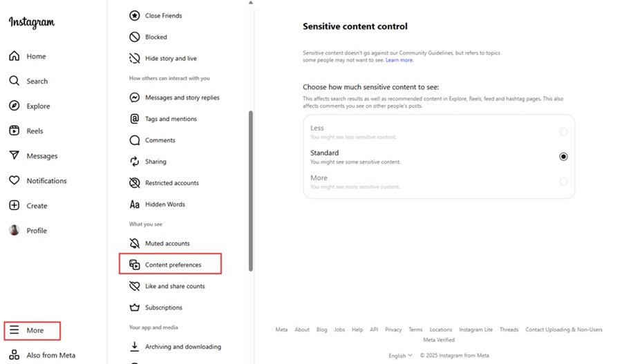Viewport: 622px width, 364px height.
Task: Open Messages paper plane icon
Action: (x=15, y=155)
